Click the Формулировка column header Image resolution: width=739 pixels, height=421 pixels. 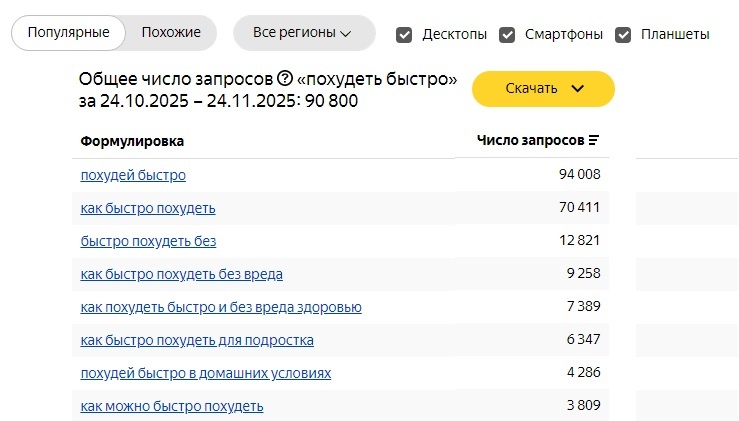[x=132, y=141]
